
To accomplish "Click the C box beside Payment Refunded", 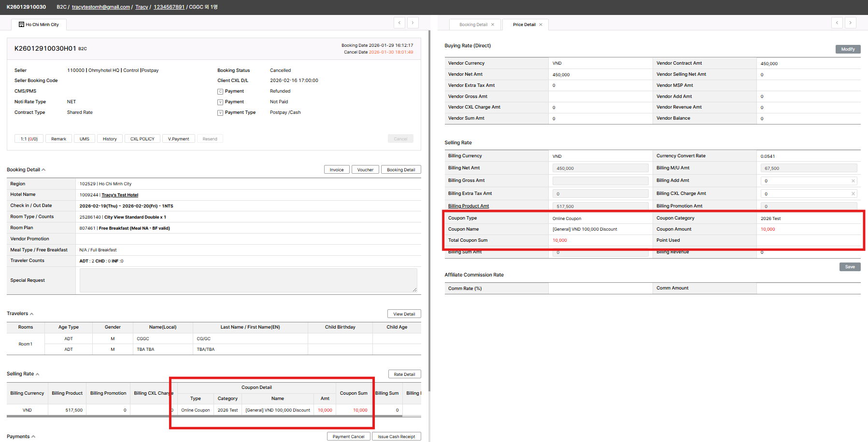I will (220, 92).
